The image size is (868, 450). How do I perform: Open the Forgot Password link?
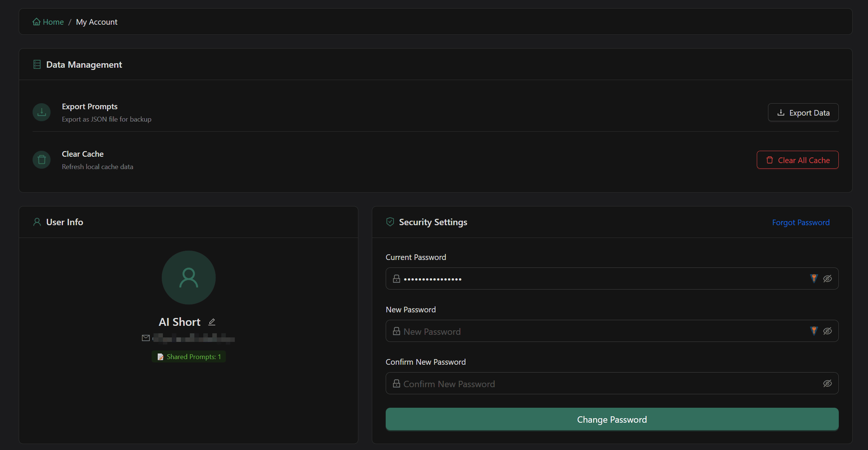[801, 222]
